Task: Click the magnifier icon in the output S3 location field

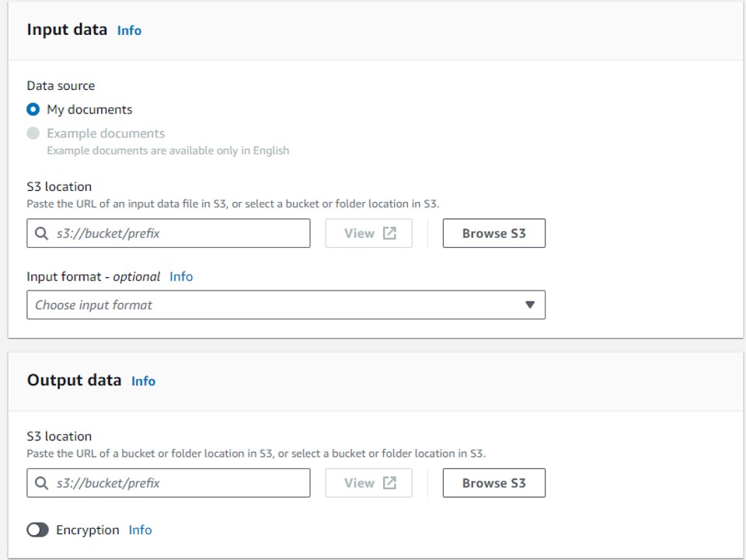Action: click(41, 483)
